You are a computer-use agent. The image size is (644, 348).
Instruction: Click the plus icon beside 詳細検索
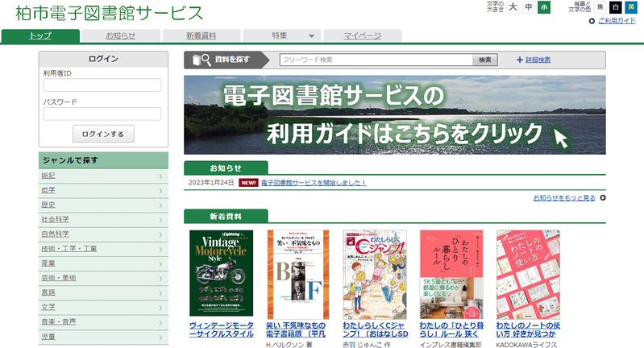click(x=520, y=60)
